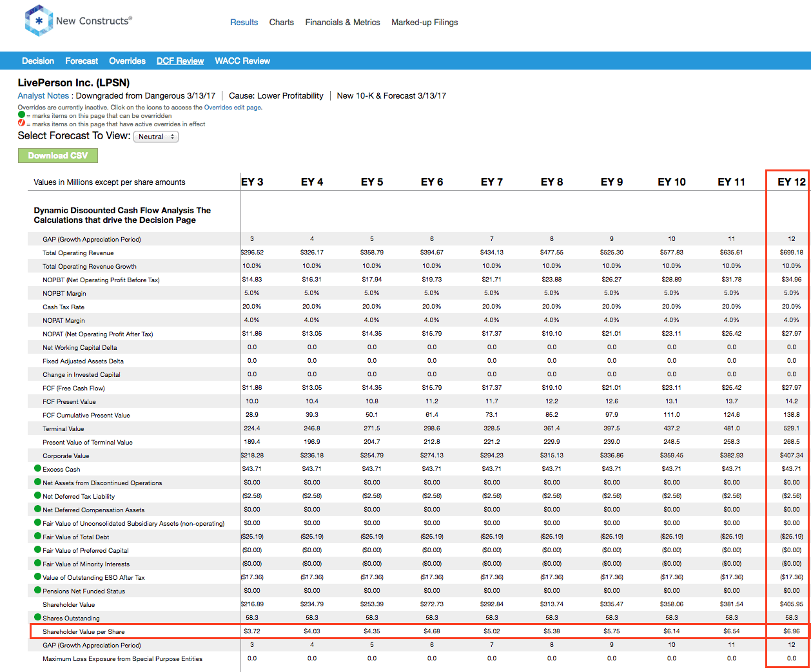The height and width of the screenshot is (672, 811).
Task: Click EY 10 column header
Action: 672,182
